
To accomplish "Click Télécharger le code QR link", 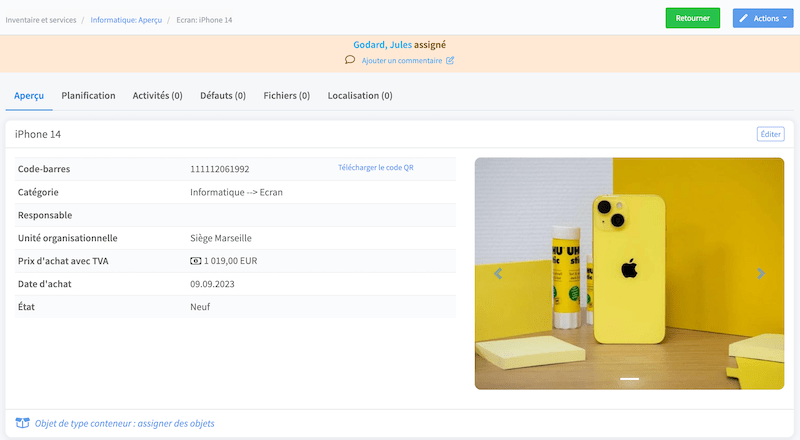I will coord(376,167).
